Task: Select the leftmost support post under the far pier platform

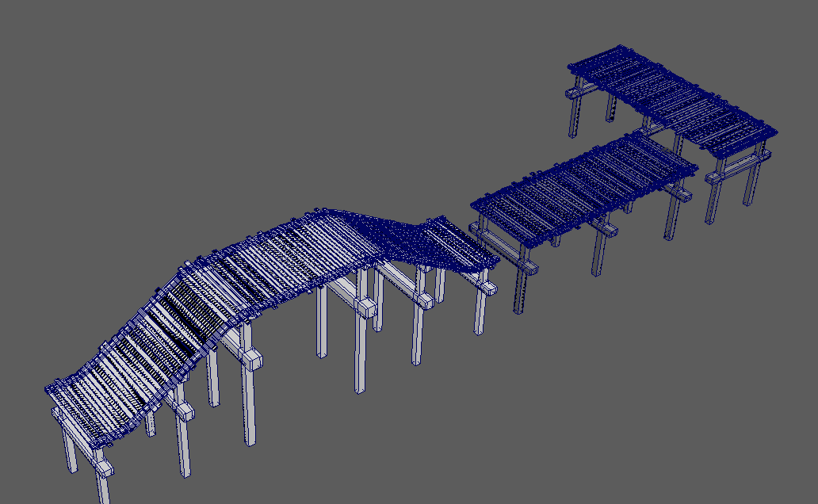Action: (x=572, y=115)
